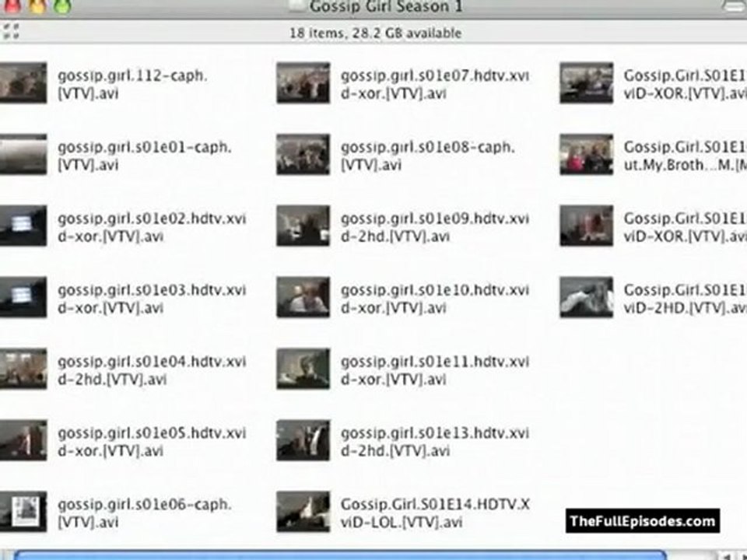The height and width of the screenshot is (560, 747).
Task: Select the gossip.girl.112-caph video thumbnail
Action: click(23, 82)
